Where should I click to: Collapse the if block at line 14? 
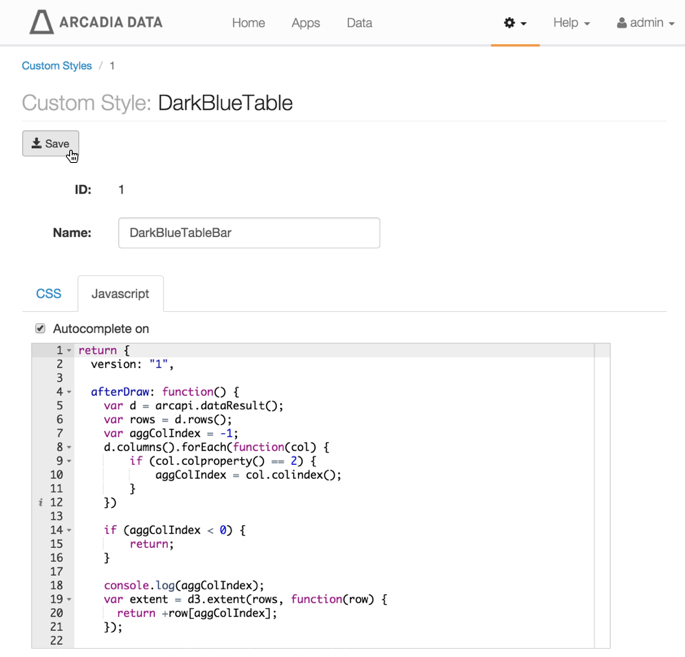tap(69, 531)
